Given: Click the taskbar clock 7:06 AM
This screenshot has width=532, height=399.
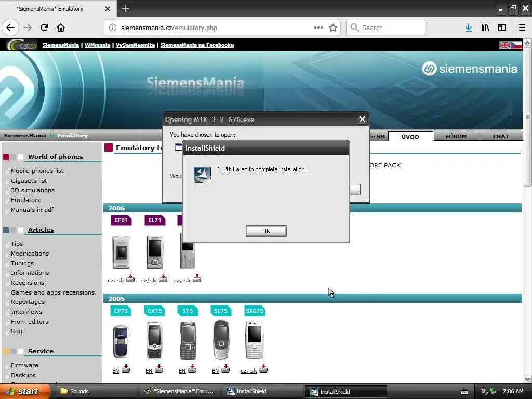Looking at the screenshot, I should click(x=513, y=391).
